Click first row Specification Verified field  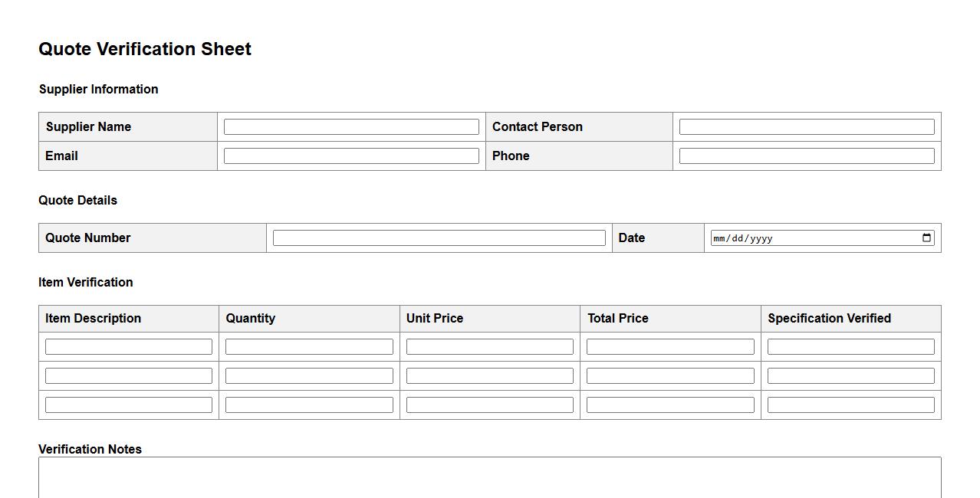pyautogui.click(x=850, y=347)
